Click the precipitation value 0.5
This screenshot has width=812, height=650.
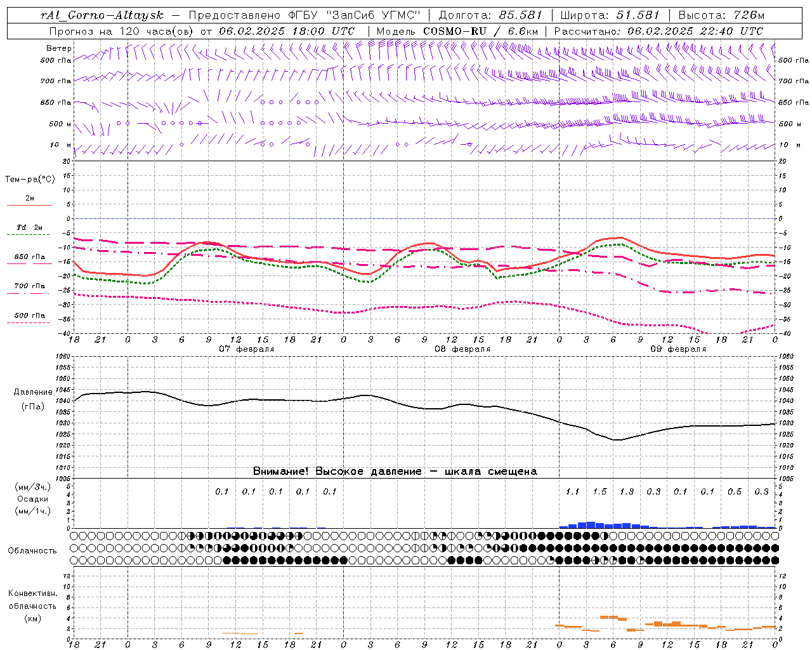(735, 491)
